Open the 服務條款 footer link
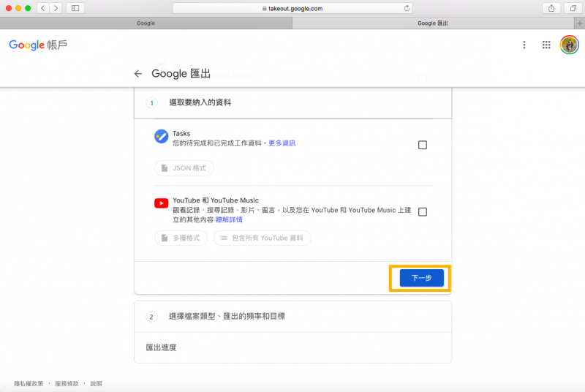This screenshot has width=585, height=392. (x=67, y=383)
